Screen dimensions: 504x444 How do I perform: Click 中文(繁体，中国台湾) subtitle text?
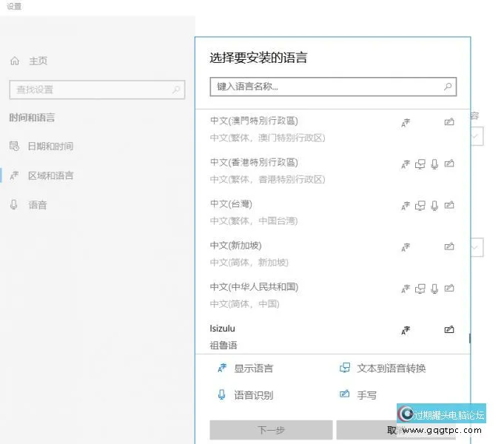pos(254,221)
